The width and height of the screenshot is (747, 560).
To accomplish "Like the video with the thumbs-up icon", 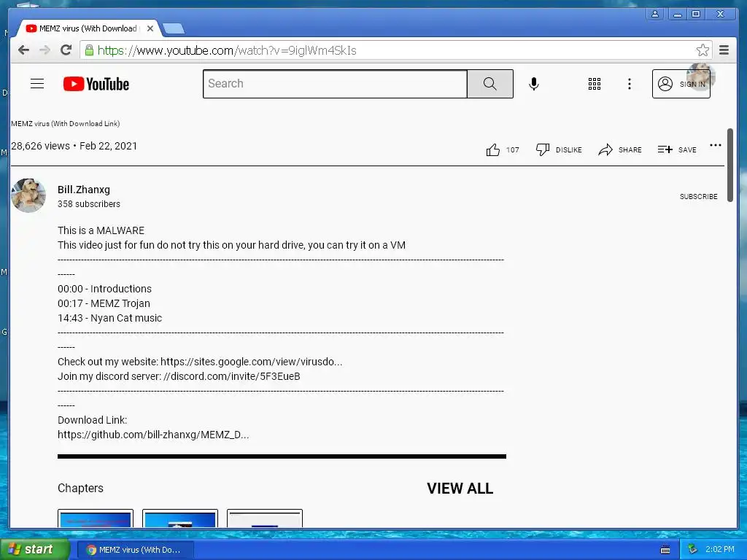I will pos(493,150).
